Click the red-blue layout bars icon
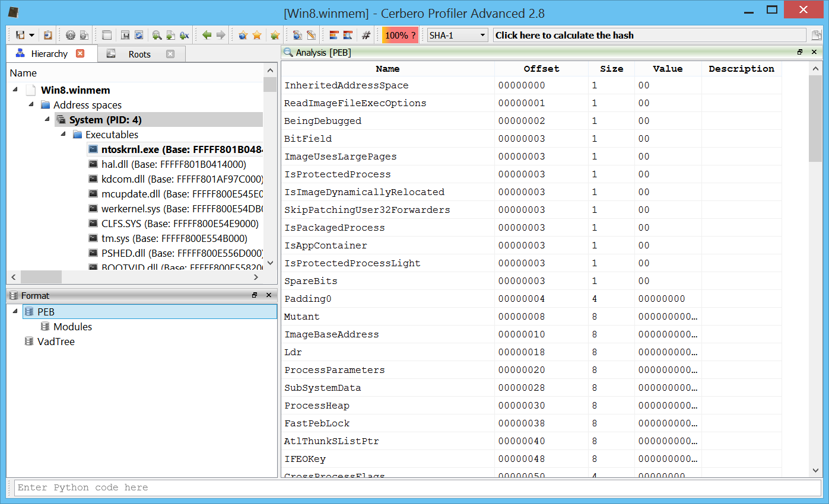The height and width of the screenshot is (504, 829). click(333, 35)
